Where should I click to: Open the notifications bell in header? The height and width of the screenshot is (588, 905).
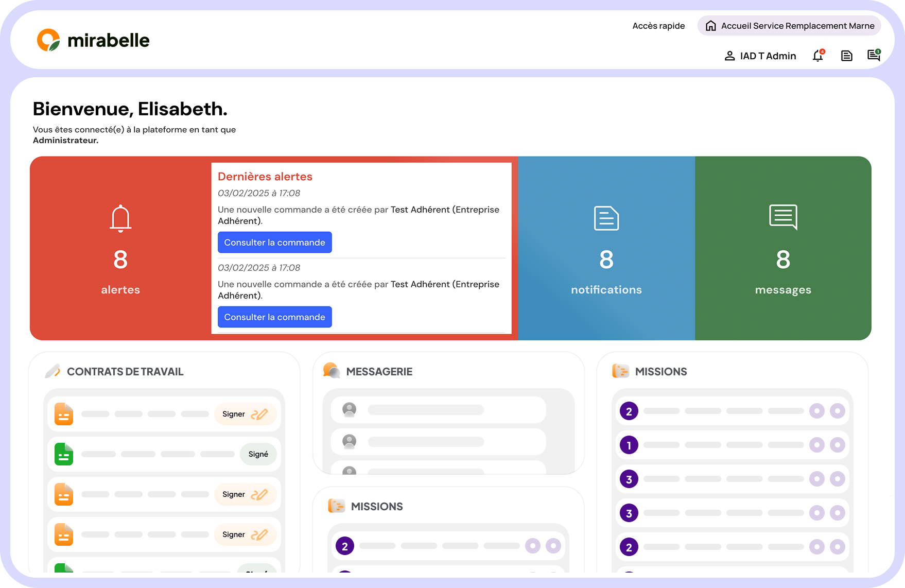tap(817, 56)
